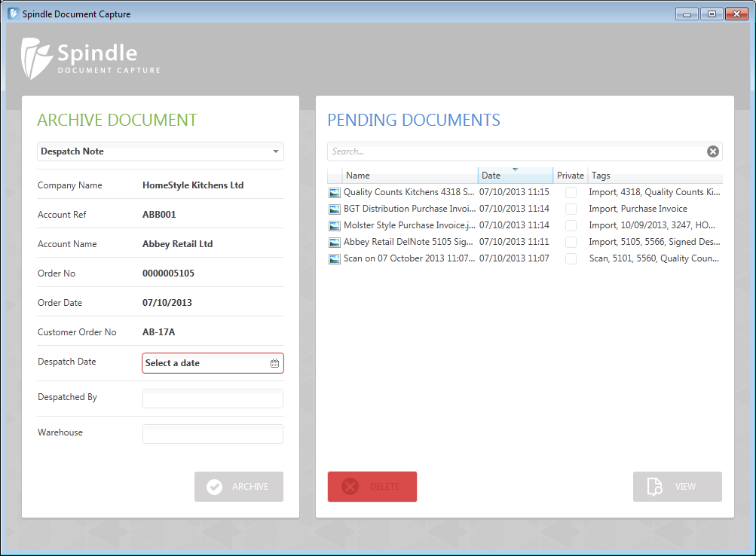This screenshot has height=556, width=756.
Task: Click the image icon for Quality Counts Kitchens row
Action: tap(334, 193)
